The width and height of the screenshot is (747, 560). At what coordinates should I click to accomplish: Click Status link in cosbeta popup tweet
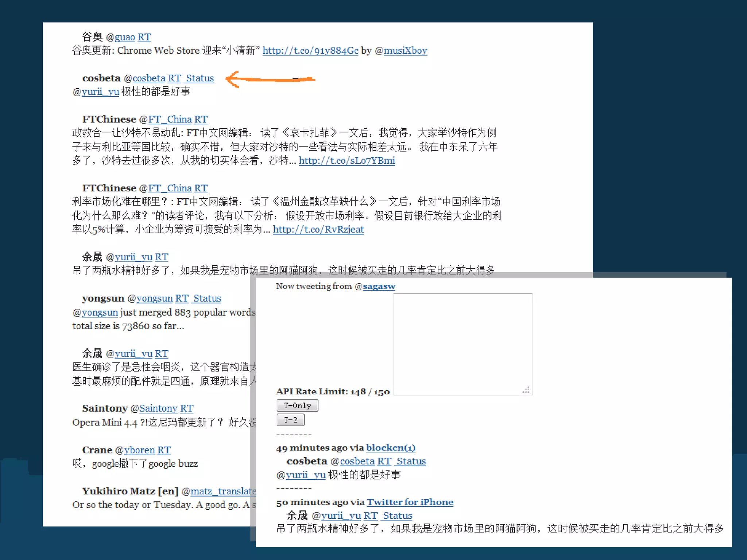pos(411,461)
